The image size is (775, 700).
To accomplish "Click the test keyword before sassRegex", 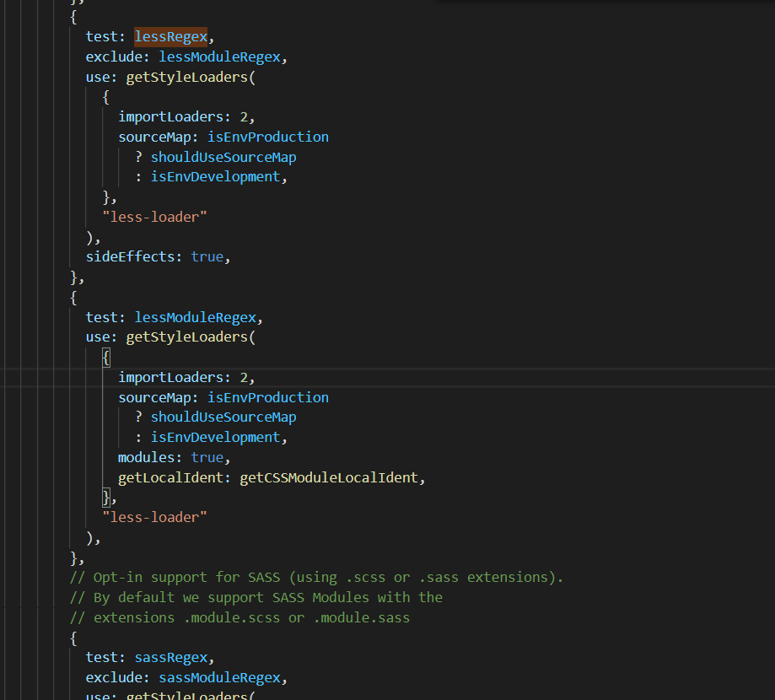I will click(102, 658).
